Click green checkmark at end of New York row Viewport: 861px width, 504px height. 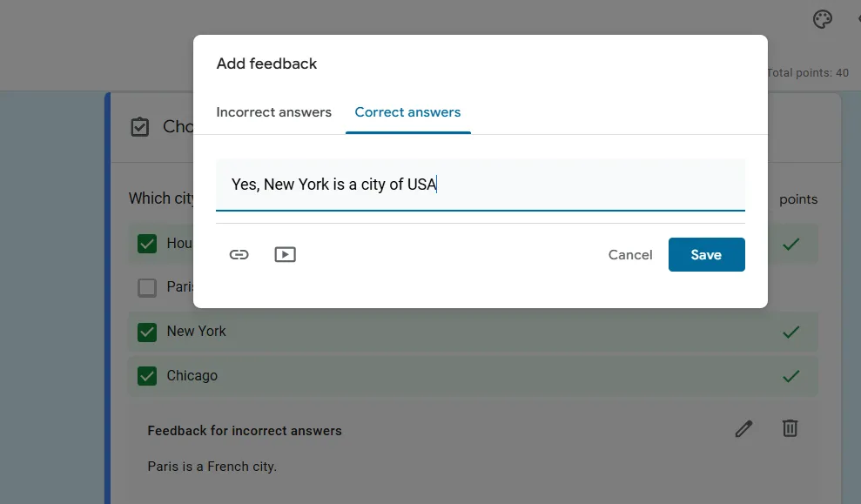(790, 332)
